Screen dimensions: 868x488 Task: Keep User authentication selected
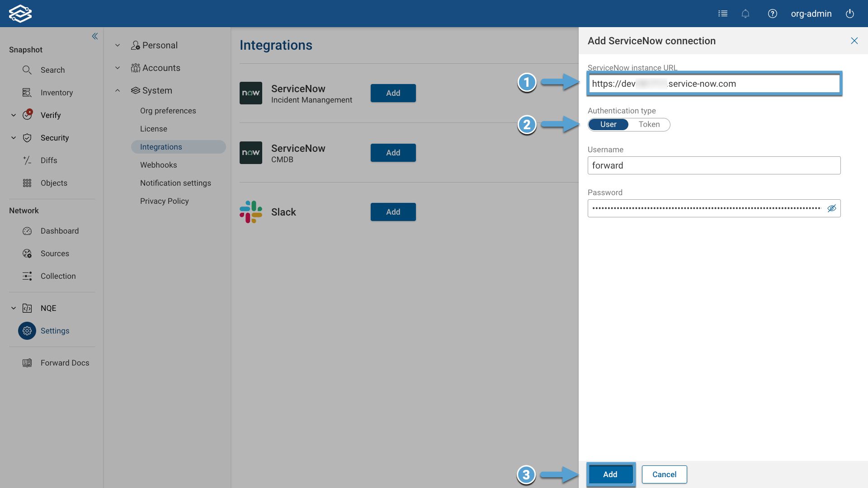[x=608, y=124]
